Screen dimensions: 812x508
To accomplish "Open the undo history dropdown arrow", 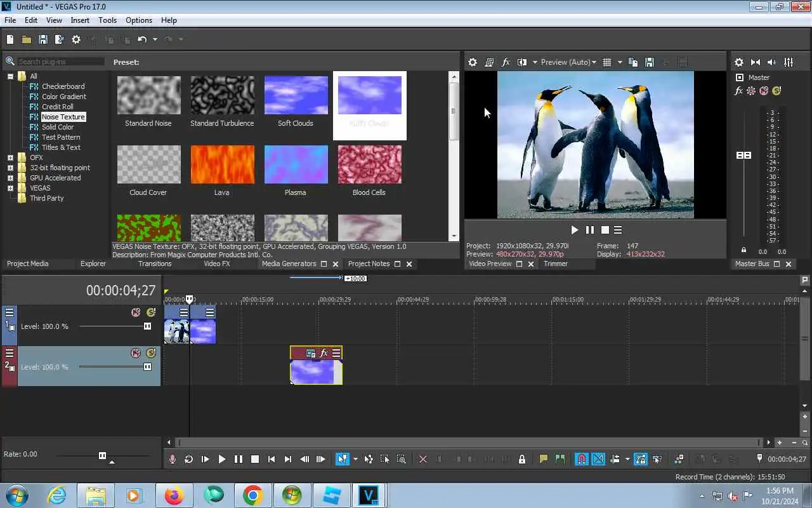I will (x=155, y=39).
